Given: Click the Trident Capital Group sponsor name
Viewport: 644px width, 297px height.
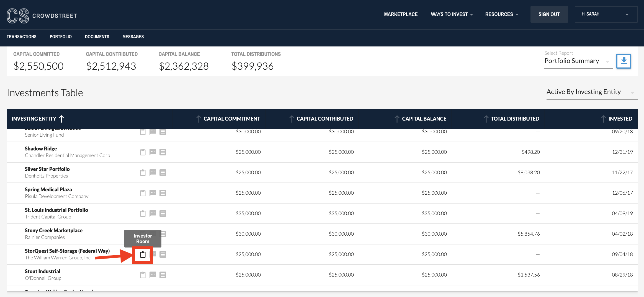Looking at the screenshot, I should point(48,217).
